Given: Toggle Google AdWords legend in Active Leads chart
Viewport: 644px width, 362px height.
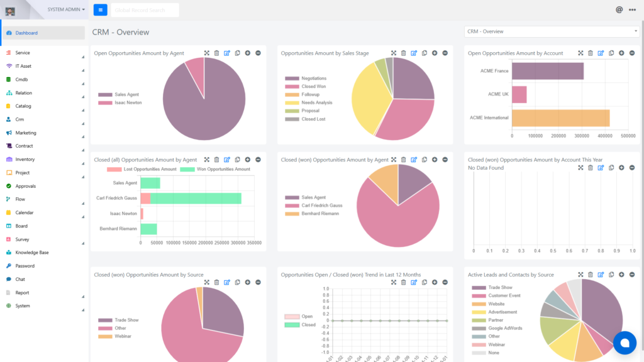Looking at the screenshot, I should [x=497, y=328].
